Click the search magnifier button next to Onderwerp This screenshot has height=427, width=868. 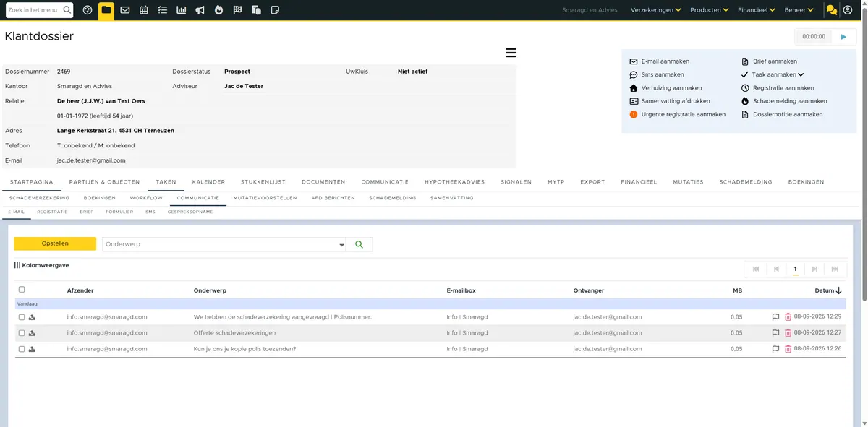click(359, 244)
